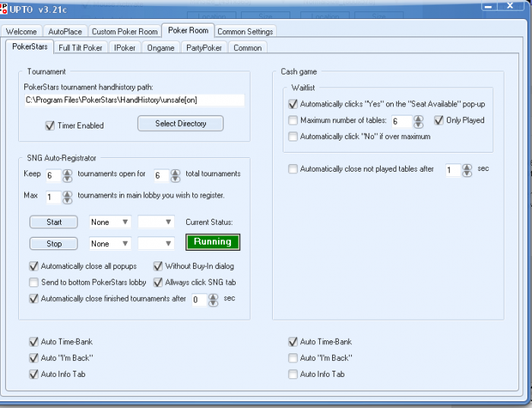Screen dimensions: 532x408
Task: Select the Poker Room tab
Action: point(188,30)
